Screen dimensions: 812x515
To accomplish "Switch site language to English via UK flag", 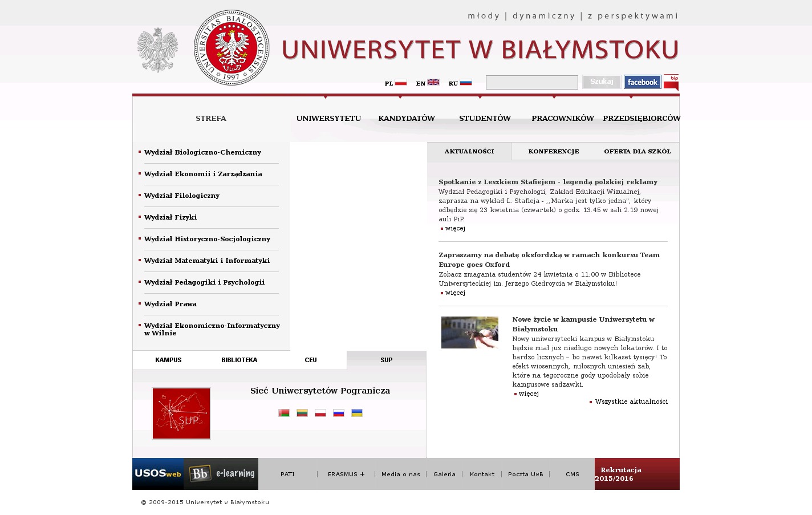I will 433,82.
